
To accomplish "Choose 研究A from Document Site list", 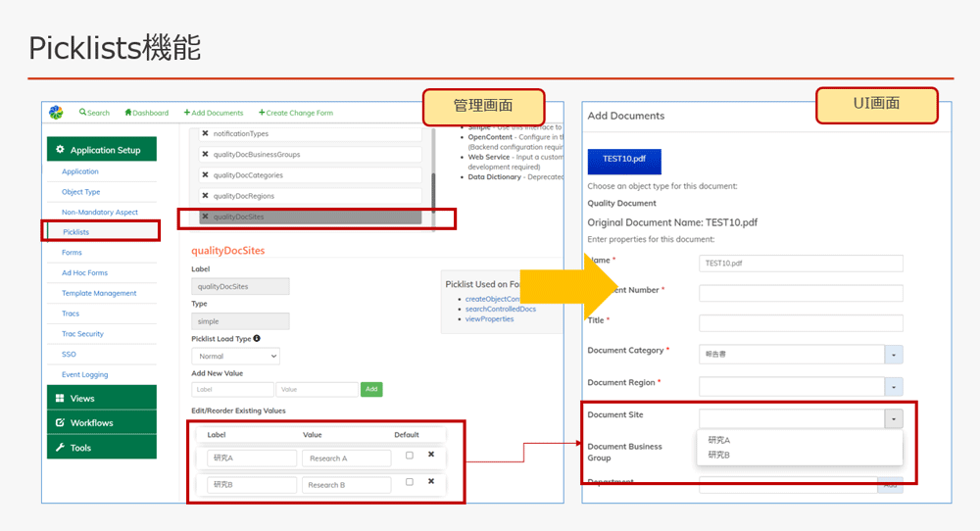I will pyautogui.click(x=718, y=440).
